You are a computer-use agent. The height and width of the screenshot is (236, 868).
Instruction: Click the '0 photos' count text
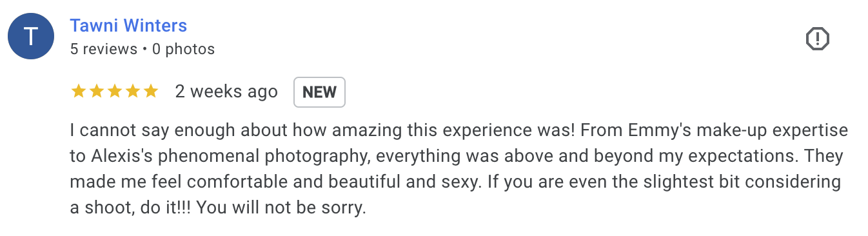coord(184,49)
